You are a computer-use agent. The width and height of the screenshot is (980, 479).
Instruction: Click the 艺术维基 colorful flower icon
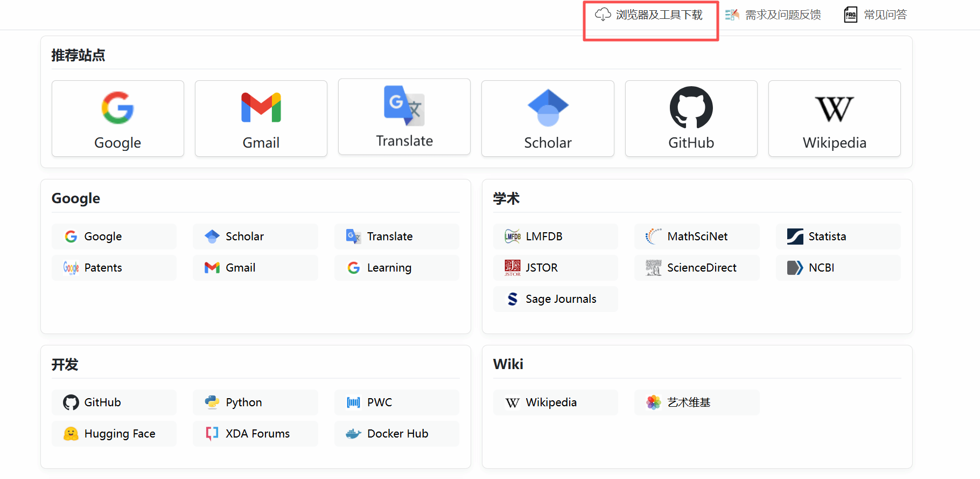coord(654,402)
